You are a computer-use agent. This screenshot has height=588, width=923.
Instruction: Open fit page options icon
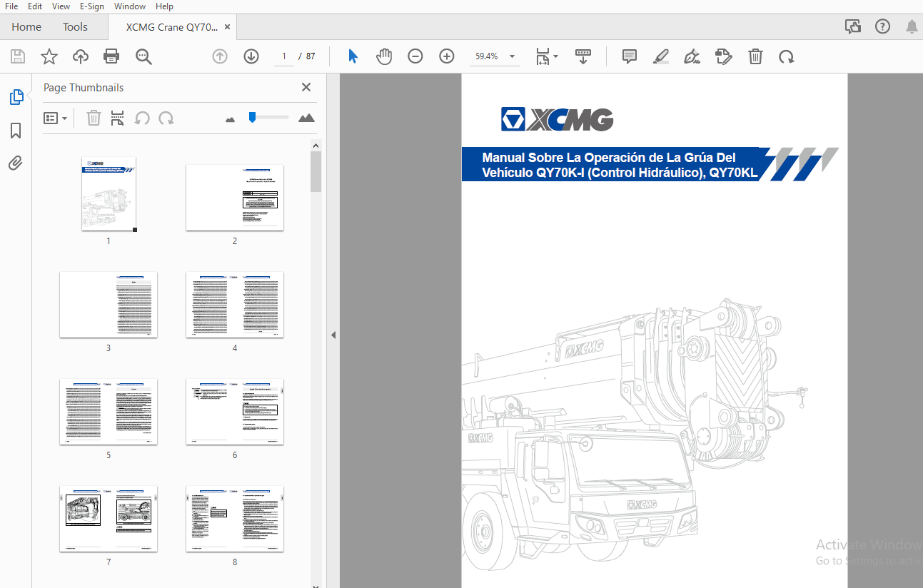coord(547,56)
